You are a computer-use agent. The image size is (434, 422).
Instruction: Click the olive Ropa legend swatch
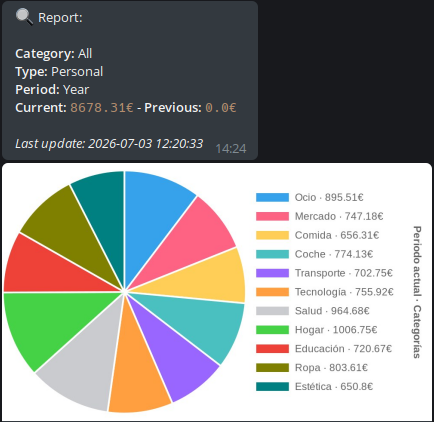[272, 368]
